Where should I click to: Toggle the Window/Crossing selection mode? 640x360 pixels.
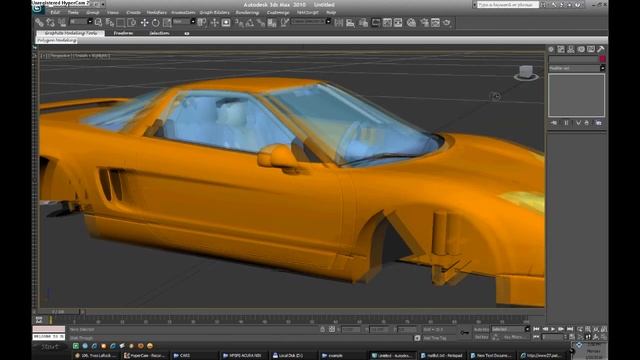click(131, 22)
